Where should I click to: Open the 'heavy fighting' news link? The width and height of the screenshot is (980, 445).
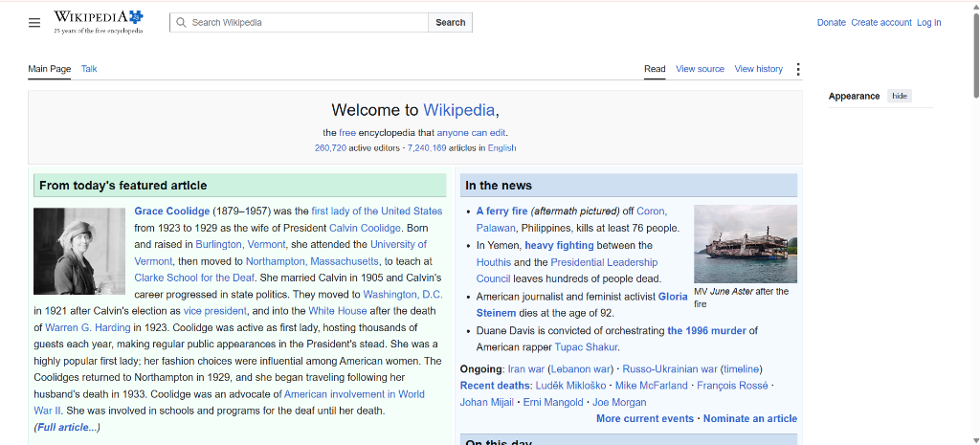pos(559,246)
